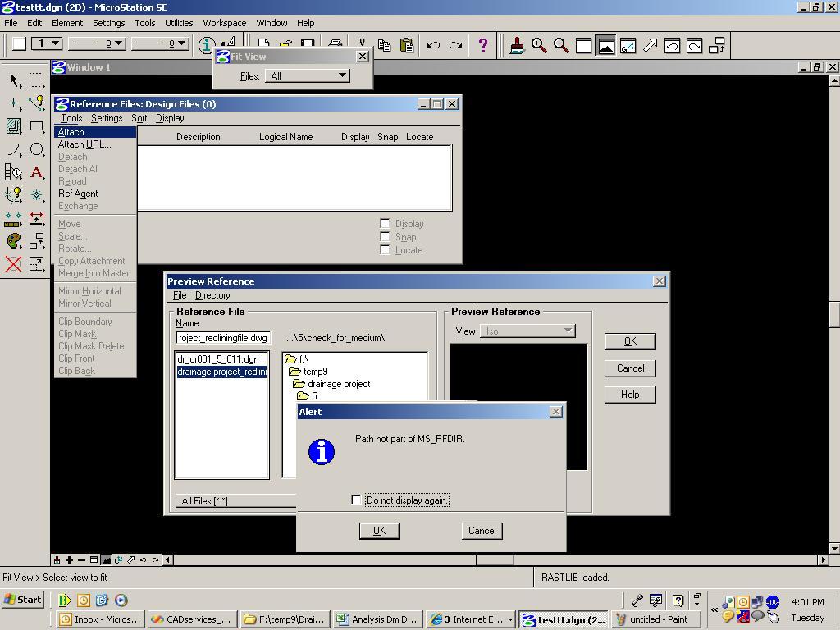The image size is (840, 630).
Task: Click the Zoom Out magnifier icon
Action: pos(561,46)
